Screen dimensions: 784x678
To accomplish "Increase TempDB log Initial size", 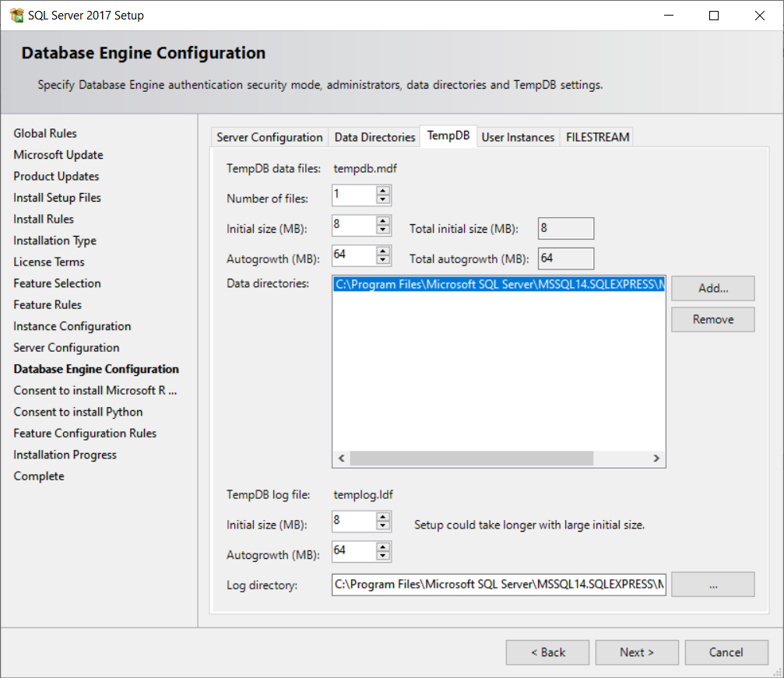I will [382, 517].
